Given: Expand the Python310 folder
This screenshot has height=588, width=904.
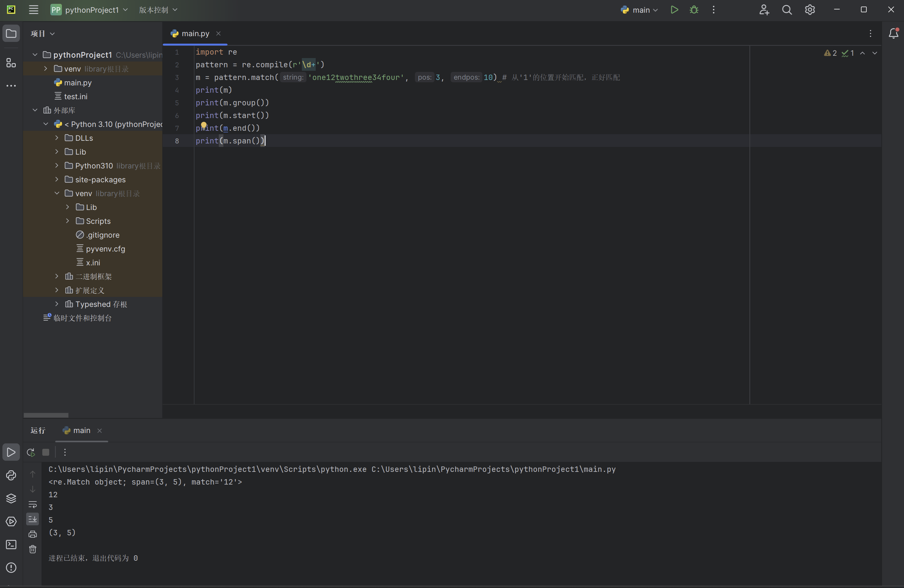Looking at the screenshot, I should [x=57, y=166].
